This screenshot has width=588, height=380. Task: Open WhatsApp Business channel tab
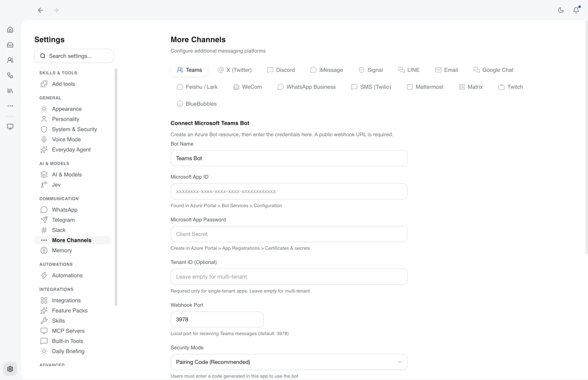pos(306,87)
